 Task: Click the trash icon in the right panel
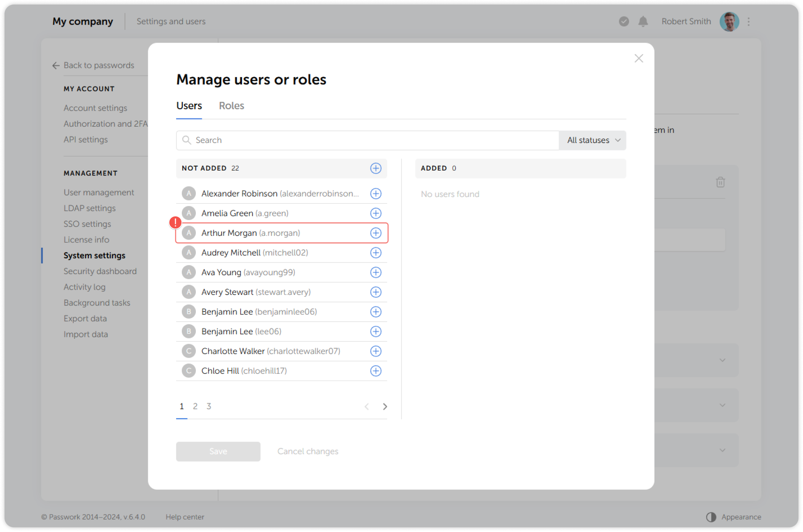tap(720, 182)
